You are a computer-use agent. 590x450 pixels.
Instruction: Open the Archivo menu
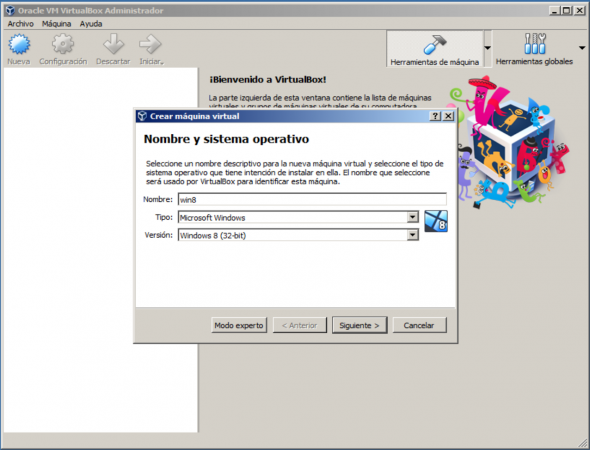(x=21, y=24)
